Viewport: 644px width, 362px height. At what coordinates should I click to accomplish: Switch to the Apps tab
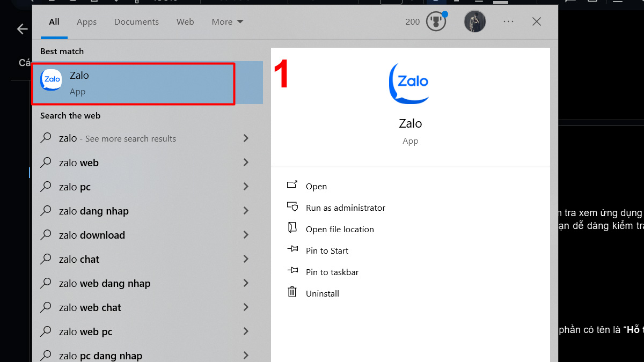pyautogui.click(x=86, y=22)
